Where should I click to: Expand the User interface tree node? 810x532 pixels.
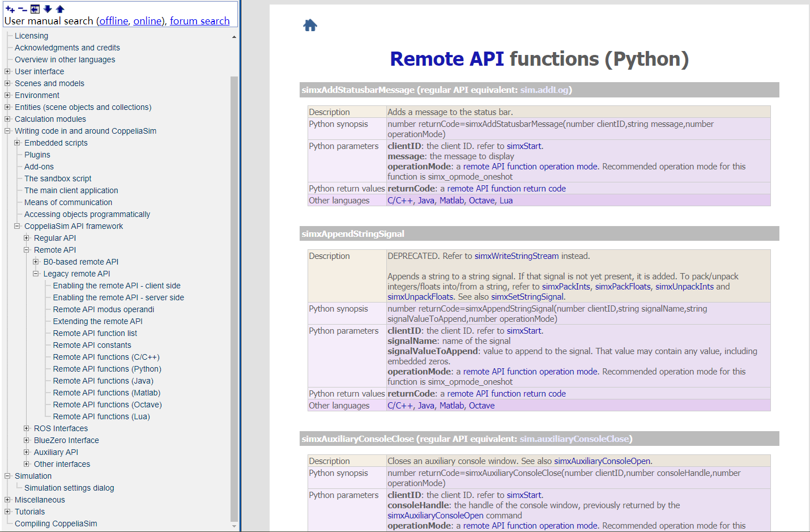click(7, 71)
